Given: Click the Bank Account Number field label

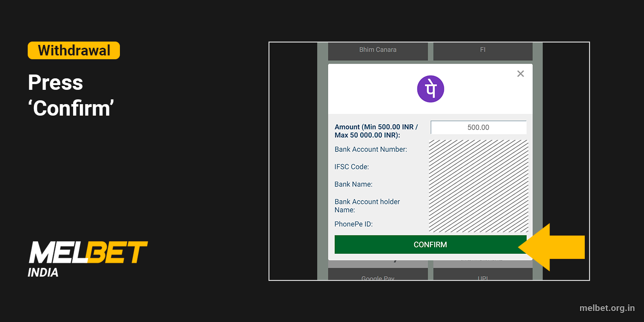Looking at the screenshot, I should pyautogui.click(x=370, y=149).
